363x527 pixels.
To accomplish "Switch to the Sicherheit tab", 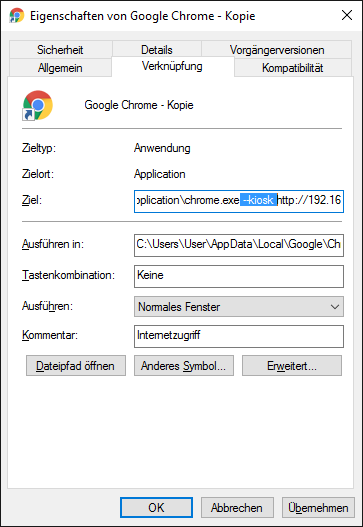I will coord(60,49).
